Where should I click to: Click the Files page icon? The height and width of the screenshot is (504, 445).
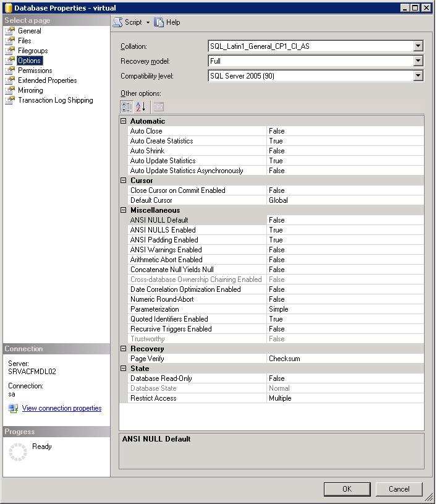click(10, 41)
